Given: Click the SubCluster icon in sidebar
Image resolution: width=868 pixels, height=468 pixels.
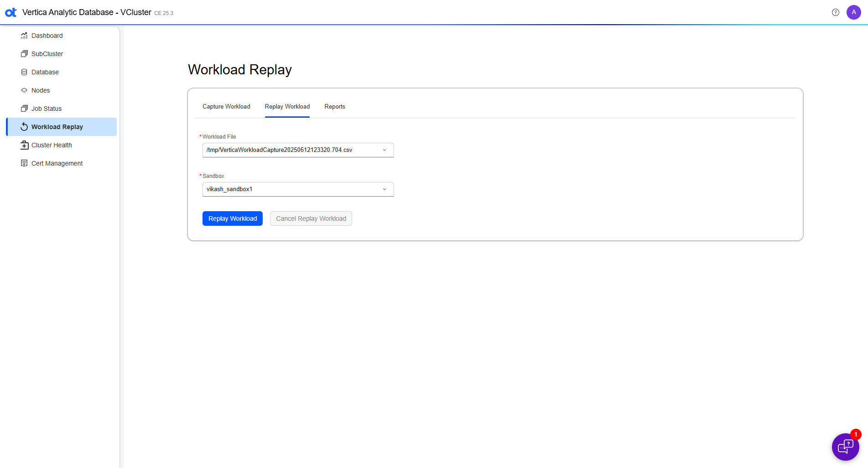Looking at the screenshot, I should (x=24, y=54).
